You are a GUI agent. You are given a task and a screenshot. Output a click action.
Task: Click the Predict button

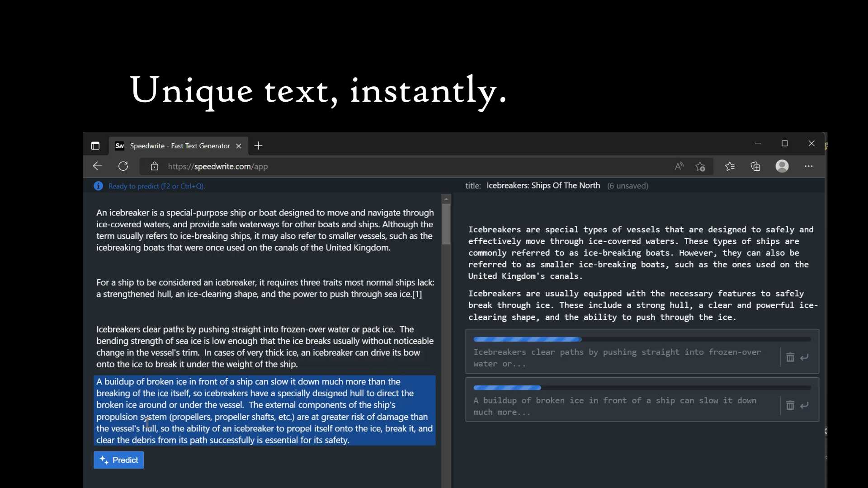point(118,460)
